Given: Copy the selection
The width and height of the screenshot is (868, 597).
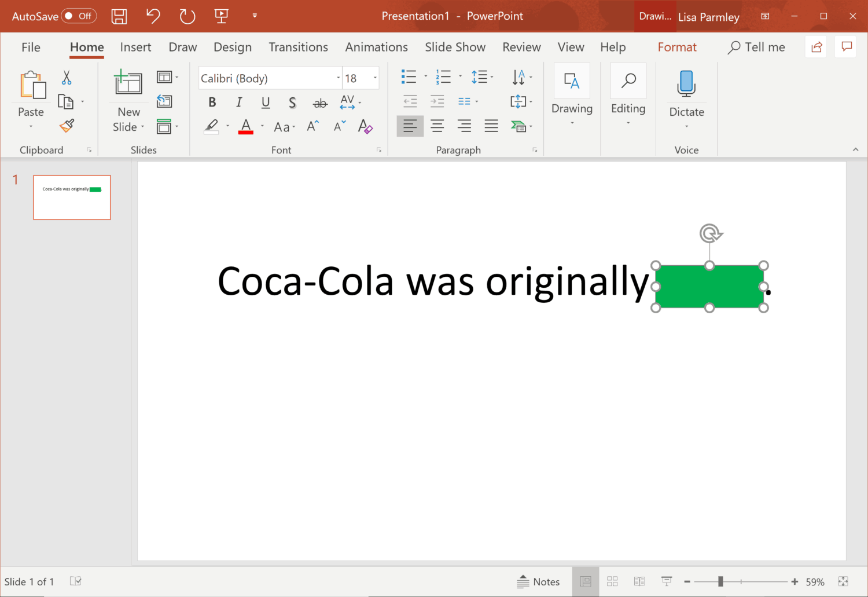Looking at the screenshot, I should (x=66, y=102).
